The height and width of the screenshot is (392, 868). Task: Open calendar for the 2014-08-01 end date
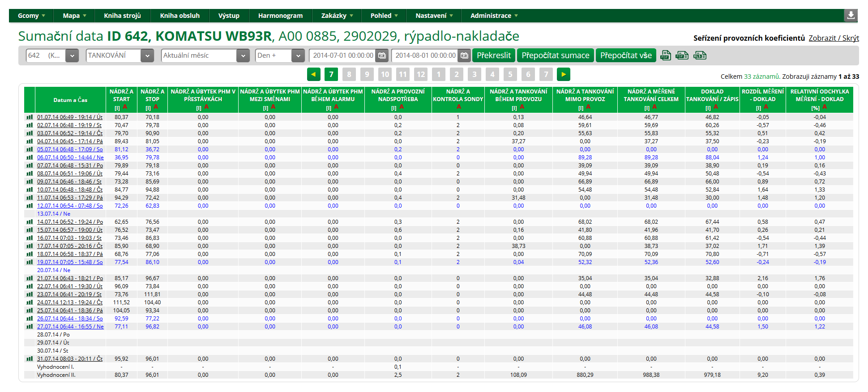464,55
